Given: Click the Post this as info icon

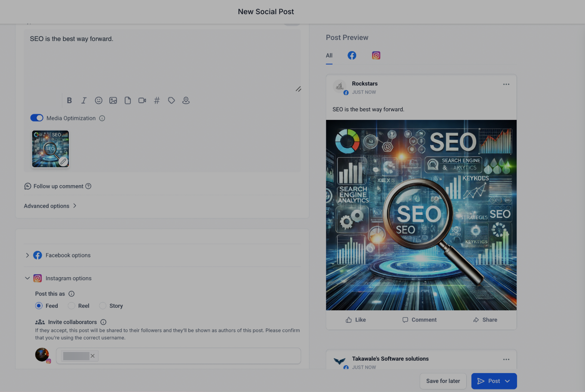Looking at the screenshot, I should point(71,294).
